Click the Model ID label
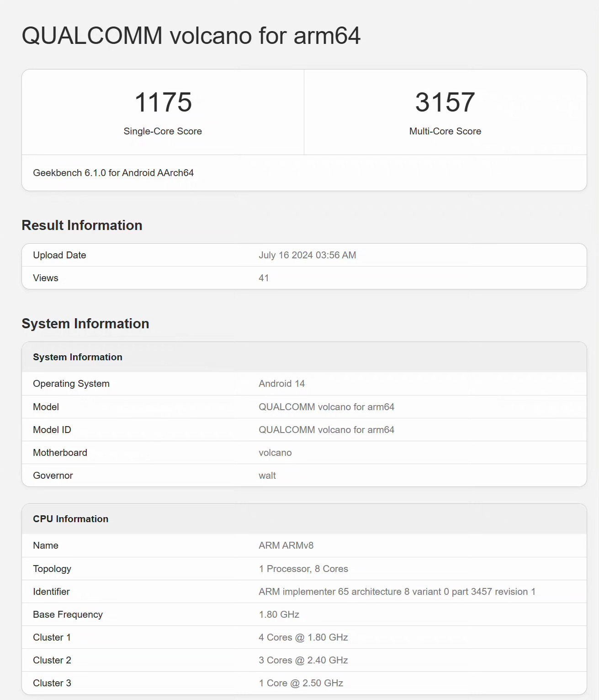Viewport: 599px width, 700px height. (x=52, y=430)
